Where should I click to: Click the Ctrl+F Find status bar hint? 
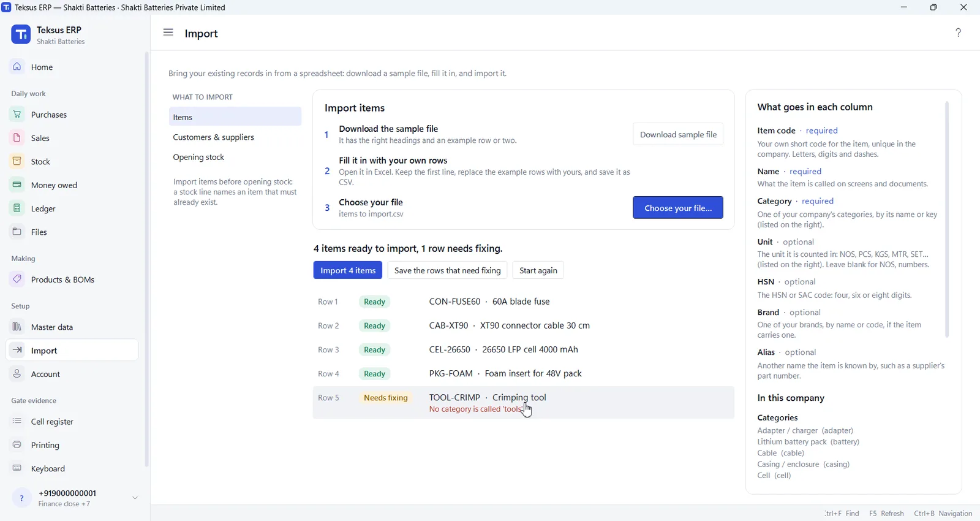842,514
